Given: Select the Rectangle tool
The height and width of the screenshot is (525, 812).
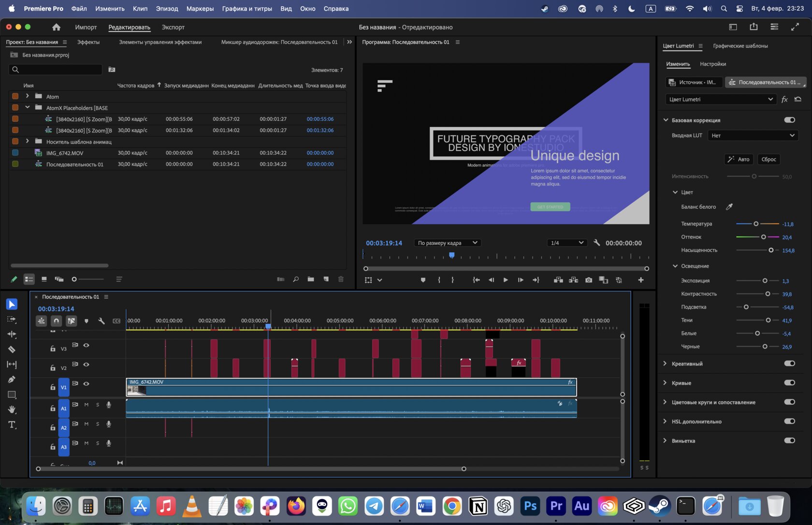Looking at the screenshot, I should (x=12, y=394).
